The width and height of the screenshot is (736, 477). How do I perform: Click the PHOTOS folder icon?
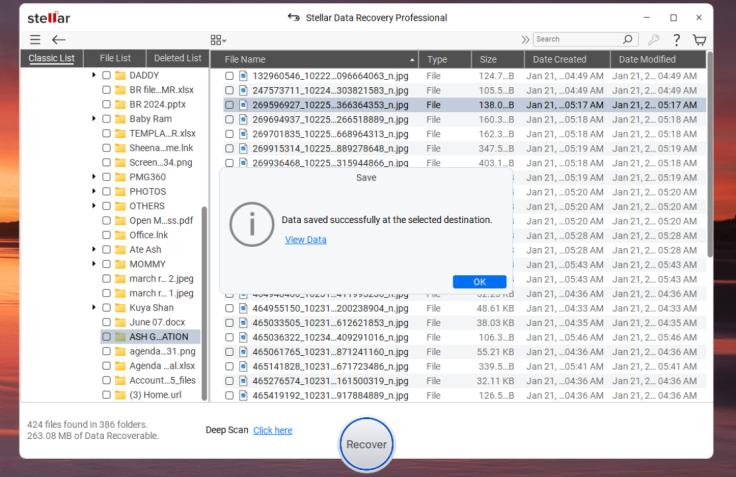(x=120, y=191)
